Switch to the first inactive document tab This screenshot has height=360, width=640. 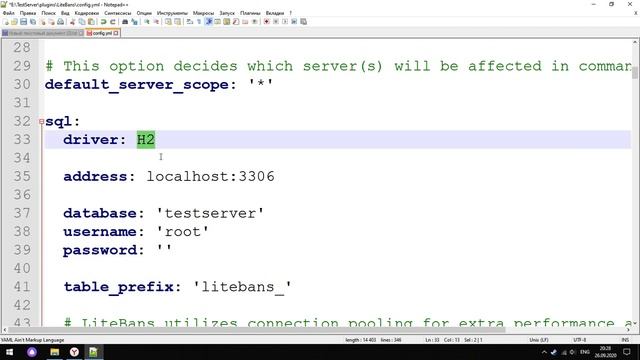[42, 33]
